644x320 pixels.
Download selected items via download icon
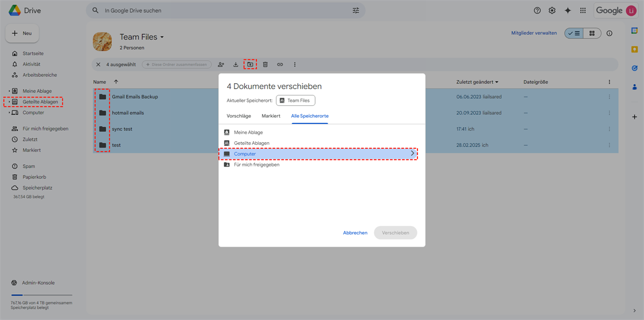click(x=236, y=64)
